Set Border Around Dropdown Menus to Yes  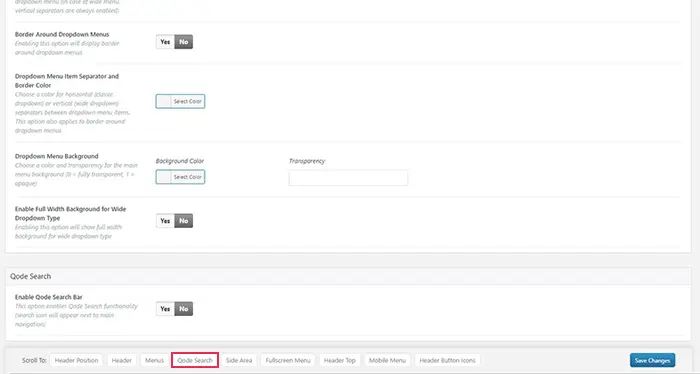(165, 42)
